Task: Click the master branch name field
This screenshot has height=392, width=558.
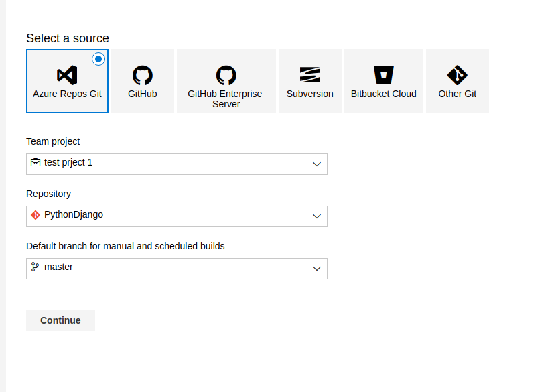Action: point(167,268)
